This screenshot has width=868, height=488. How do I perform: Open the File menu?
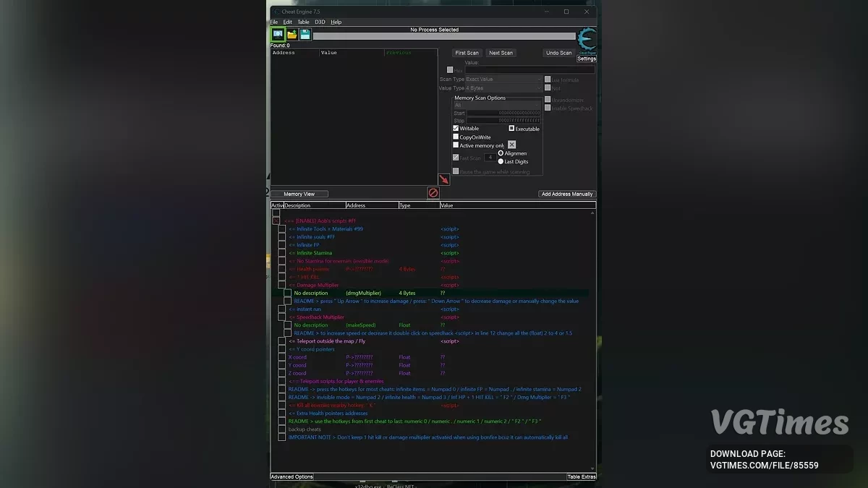tap(274, 22)
